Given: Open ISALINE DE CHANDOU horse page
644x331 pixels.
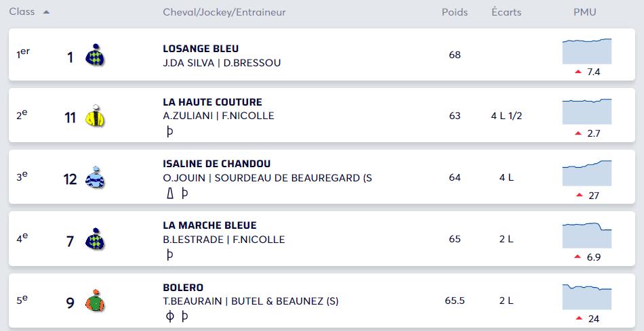Looking at the screenshot, I should pyautogui.click(x=217, y=164).
